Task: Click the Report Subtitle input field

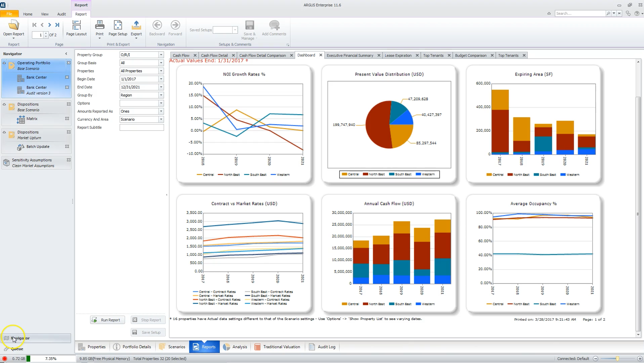Action: (142, 127)
